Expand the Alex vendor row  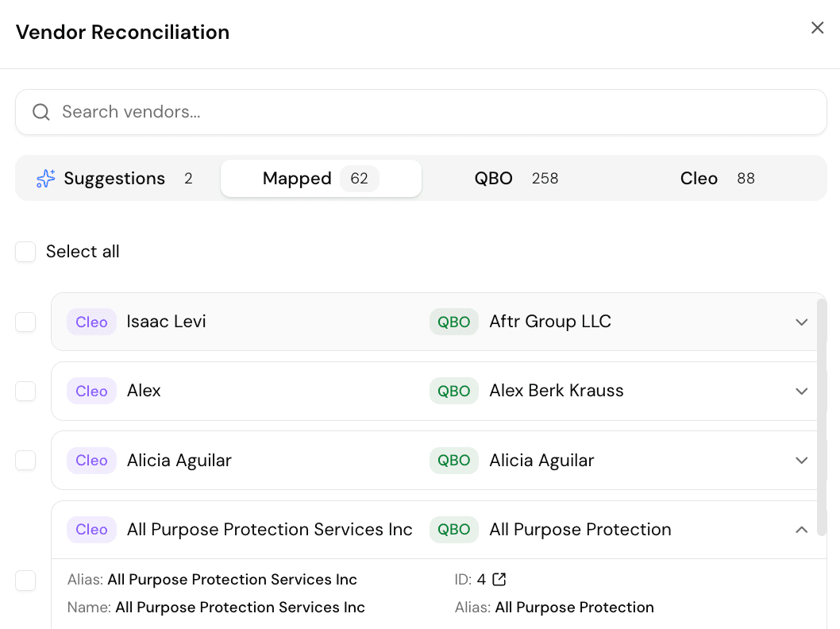click(x=801, y=391)
